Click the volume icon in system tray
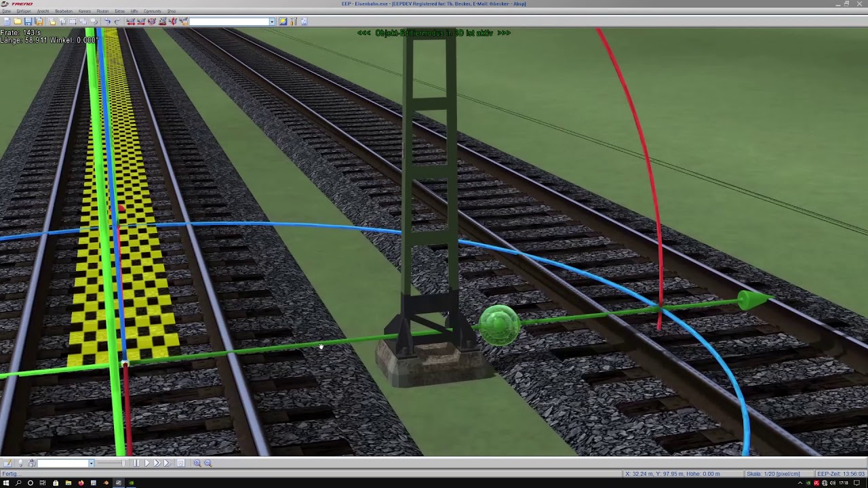This screenshot has height=488, width=868. click(833, 483)
